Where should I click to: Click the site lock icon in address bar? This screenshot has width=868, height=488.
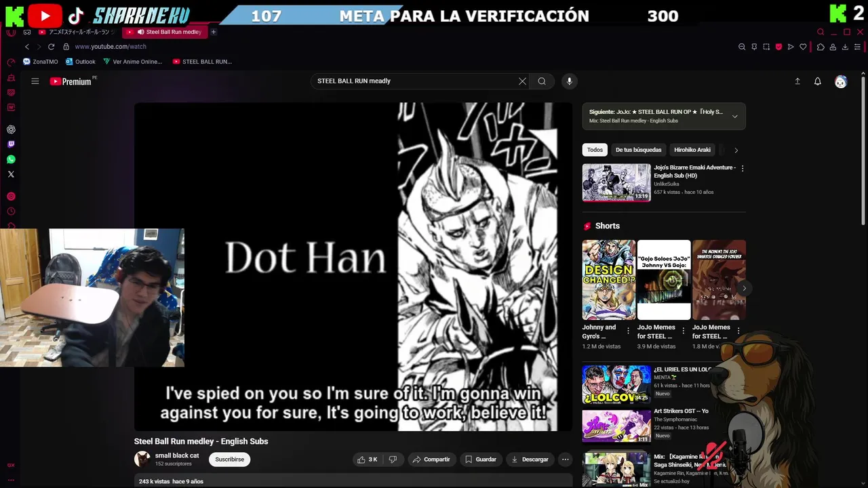point(66,47)
